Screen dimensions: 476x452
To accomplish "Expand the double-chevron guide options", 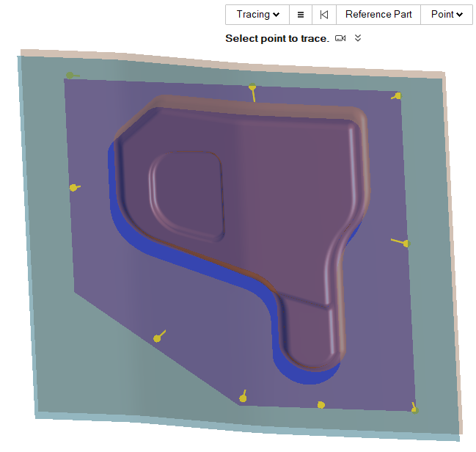I will click(358, 38).
